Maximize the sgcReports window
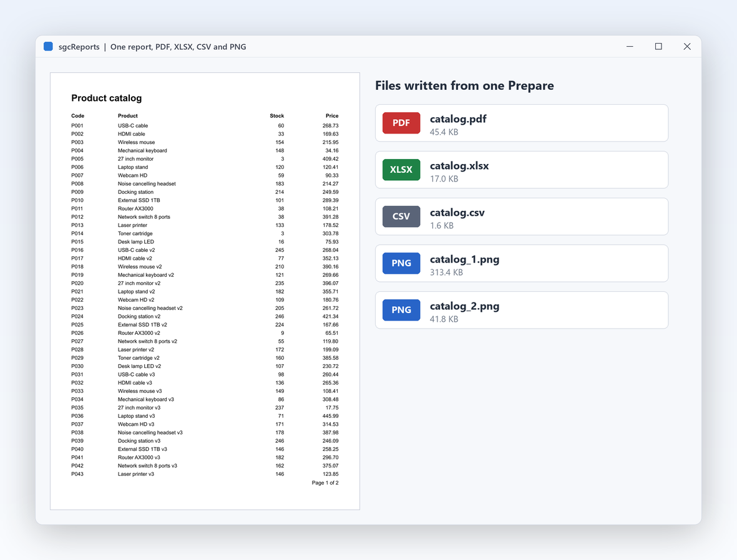 point(658,47)
